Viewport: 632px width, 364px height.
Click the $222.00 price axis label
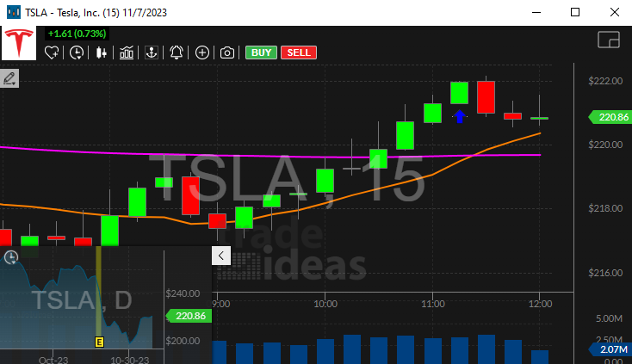(x=605, y=81)
